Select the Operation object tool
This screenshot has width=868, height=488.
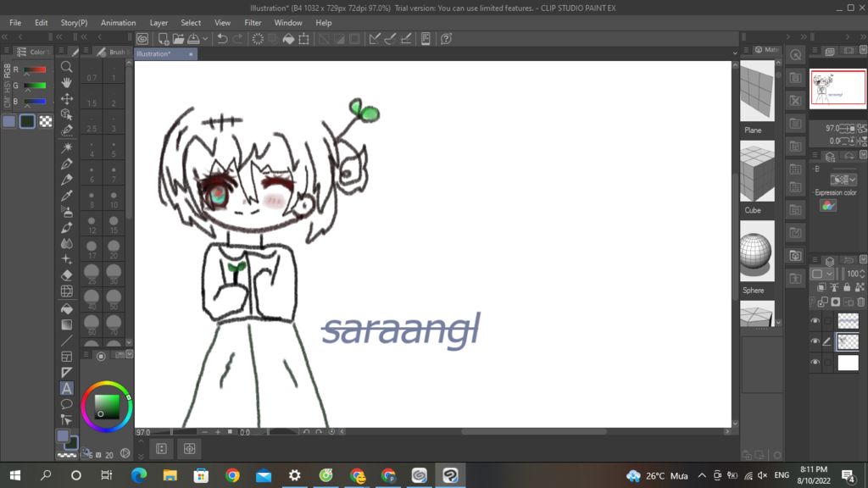coord(66,114)
